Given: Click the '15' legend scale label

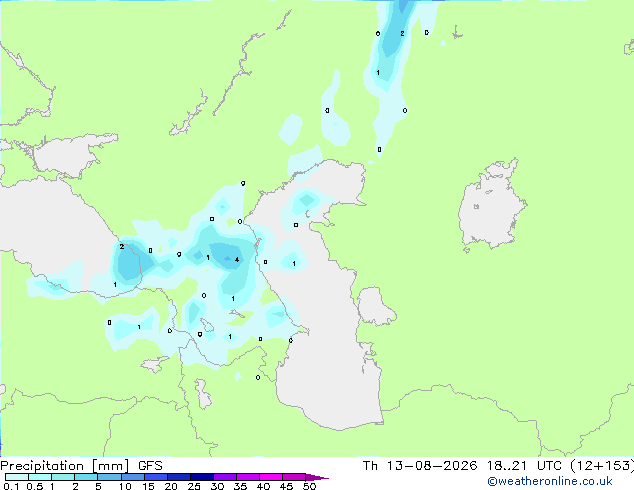Looking at the screenshot, I should point(148,486).
